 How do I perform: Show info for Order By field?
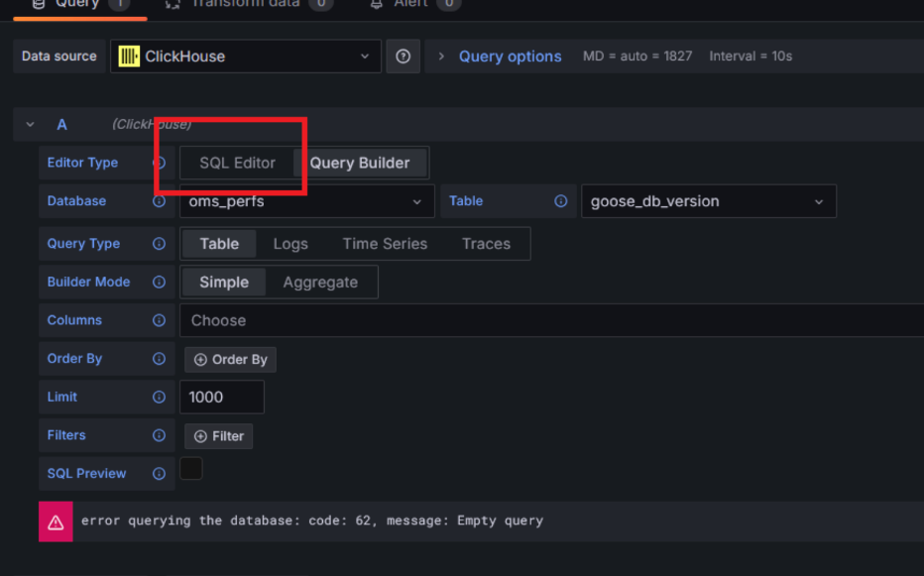point(159,359)
